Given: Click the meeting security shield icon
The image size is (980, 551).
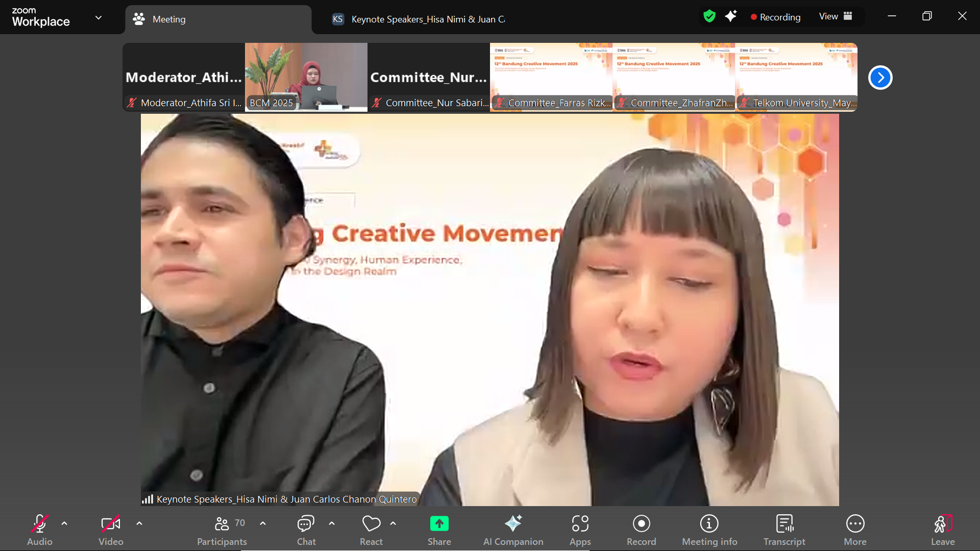Looking at the screenshot, I should (709, 16).
